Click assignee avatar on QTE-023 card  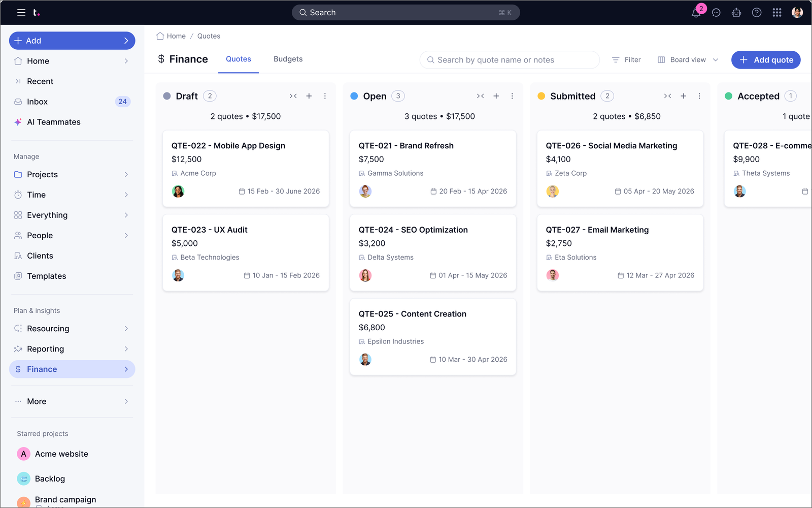point(178,275)
